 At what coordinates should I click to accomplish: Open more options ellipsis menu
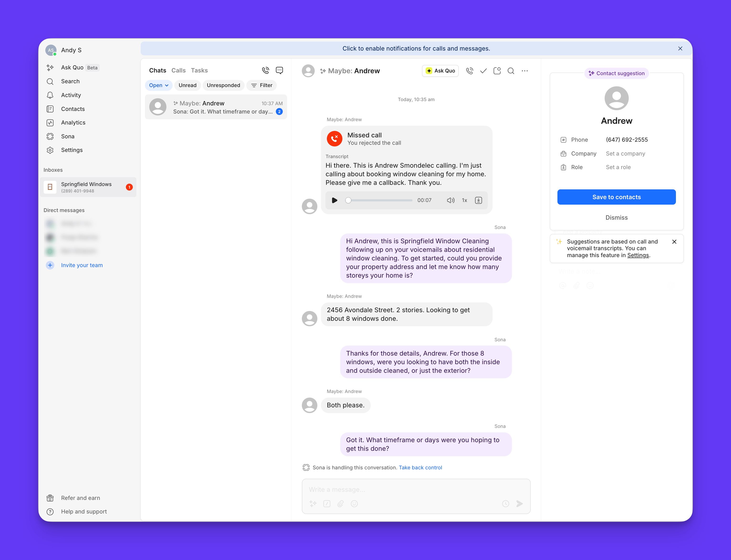coord(525,71)
